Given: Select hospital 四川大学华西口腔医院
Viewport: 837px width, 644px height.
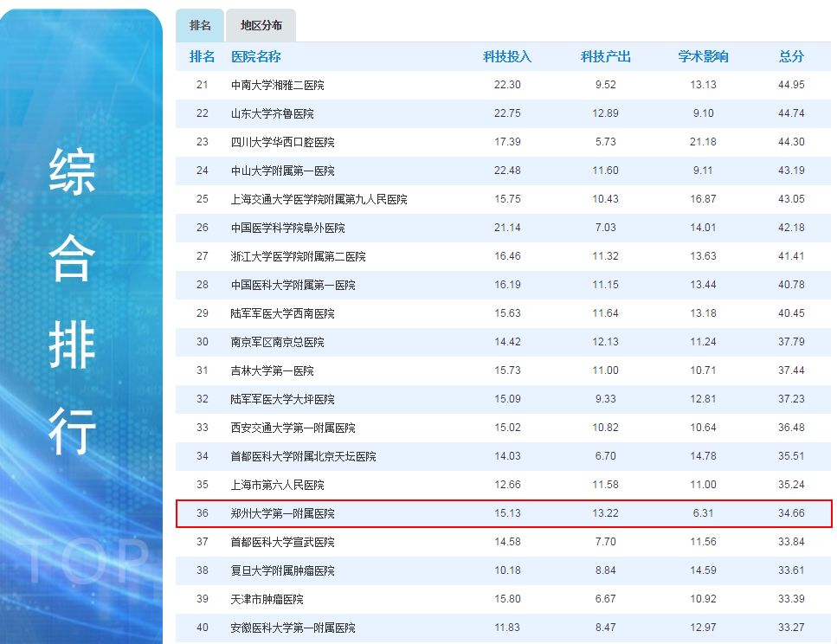Looking at the screenshot, I should pos(282,142).
